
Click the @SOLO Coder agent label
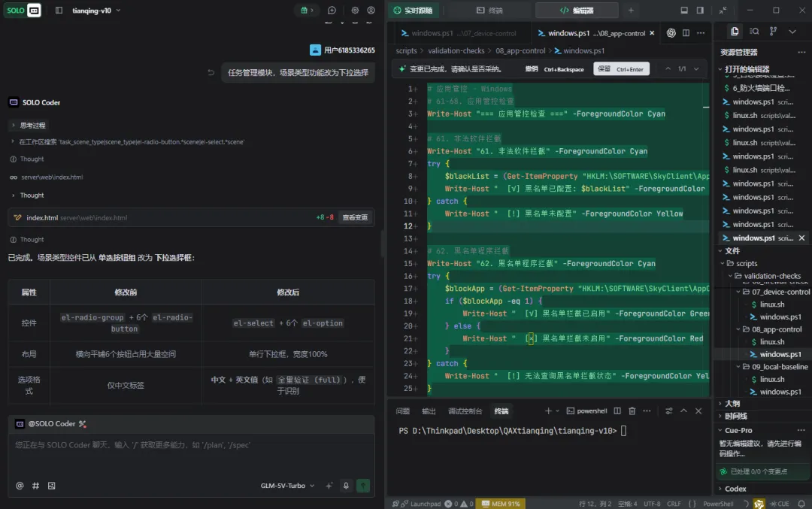[51, 423]
